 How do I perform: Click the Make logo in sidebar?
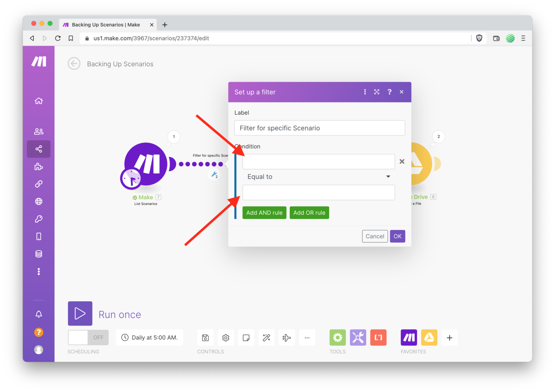coord(39,61)
